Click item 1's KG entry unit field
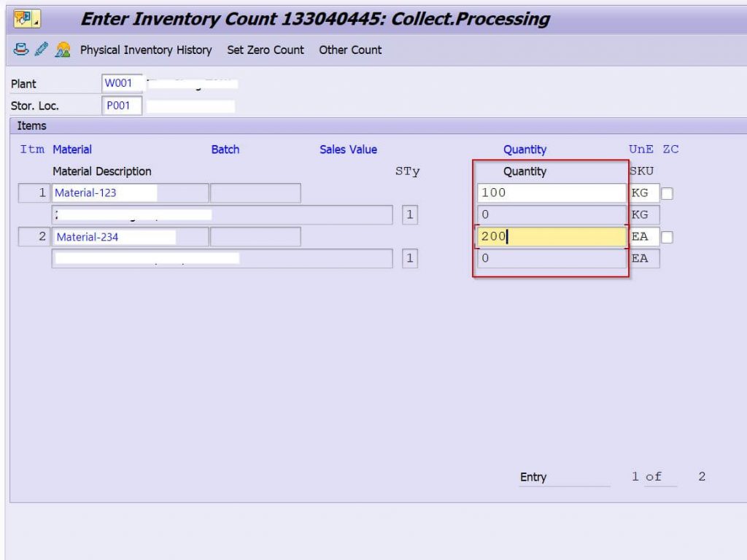Viewport: 747px width, 560px height. tap(645, 192)
